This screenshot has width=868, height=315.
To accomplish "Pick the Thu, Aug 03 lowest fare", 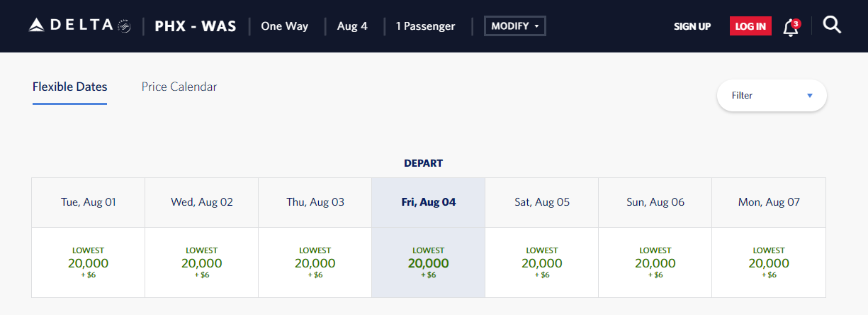I will [315, 262].
